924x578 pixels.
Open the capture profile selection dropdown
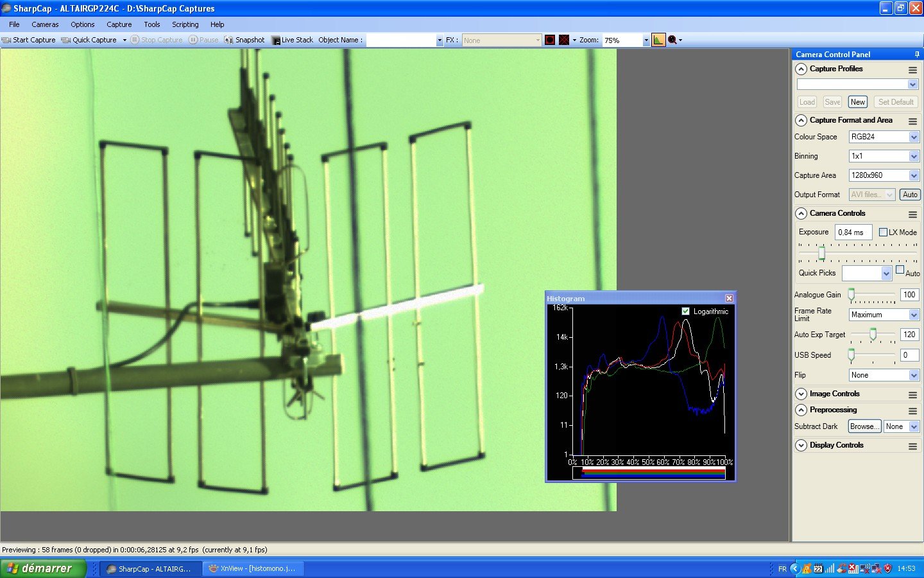[912, 84]
